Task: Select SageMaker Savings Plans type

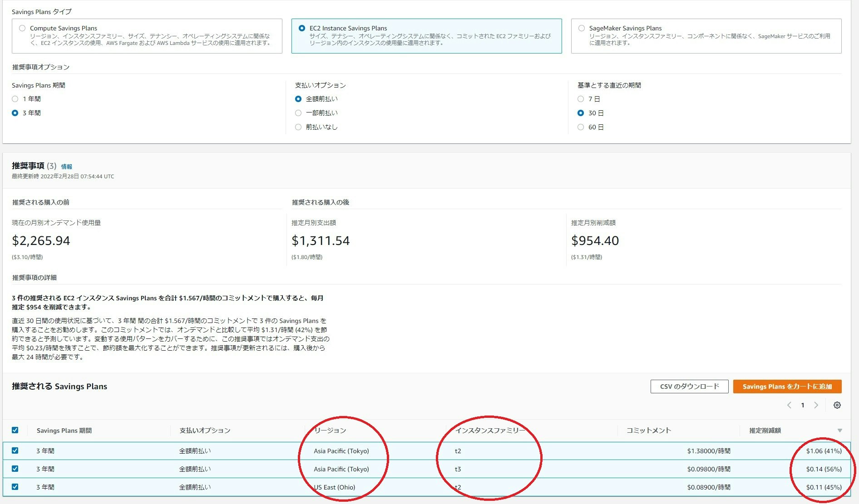Action: click(582, 28)
